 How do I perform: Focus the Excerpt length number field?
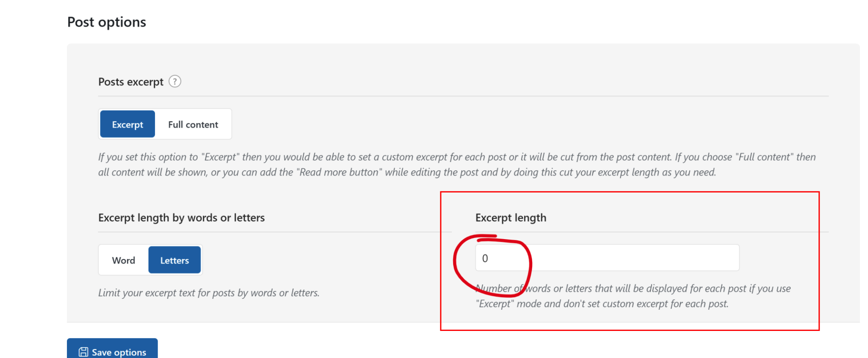coord(607,258)
